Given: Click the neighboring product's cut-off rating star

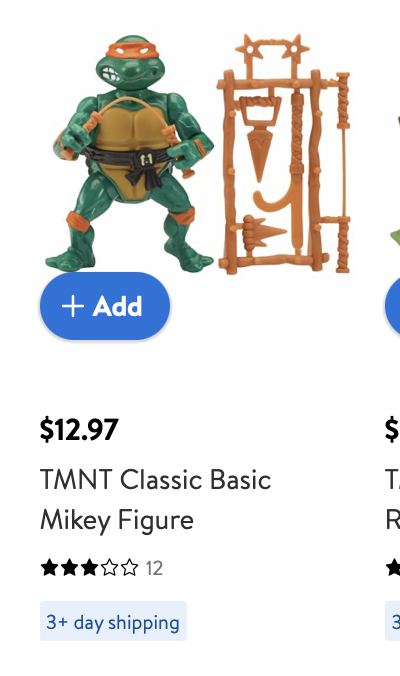Looking at the screenshot, I should tap(393, 568).
